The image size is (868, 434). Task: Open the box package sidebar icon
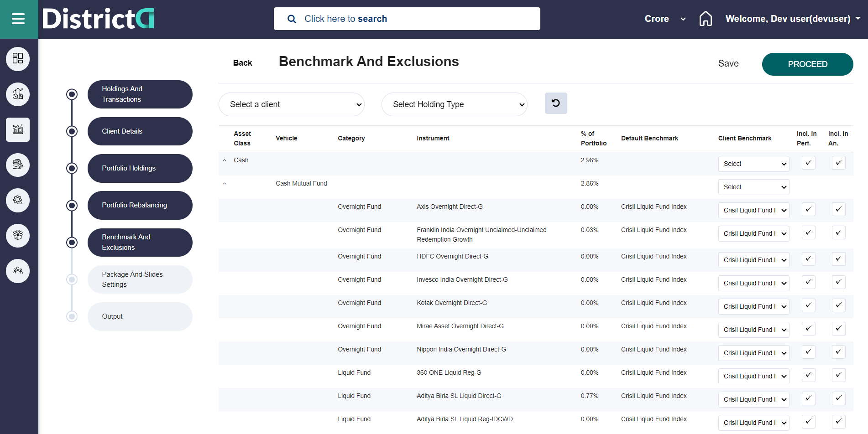pyautogui.click(x=18, y=235)
